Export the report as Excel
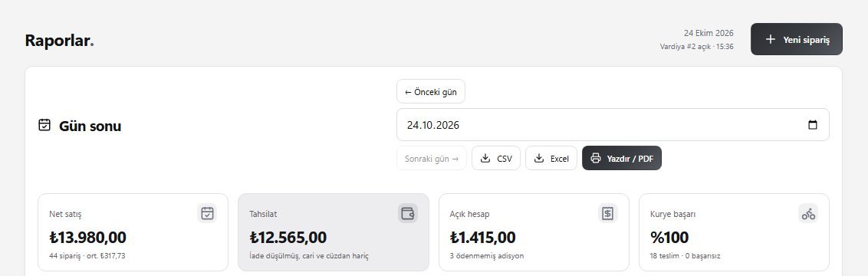 tap(551, 158)
